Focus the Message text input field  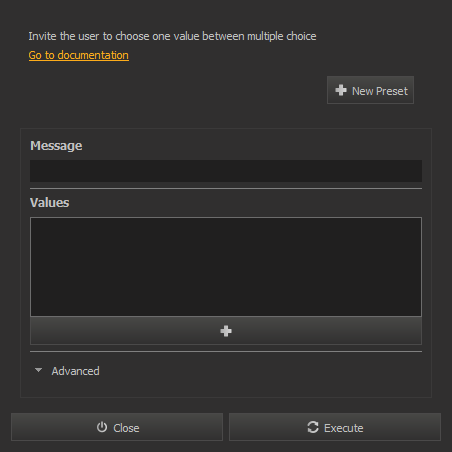226,171
